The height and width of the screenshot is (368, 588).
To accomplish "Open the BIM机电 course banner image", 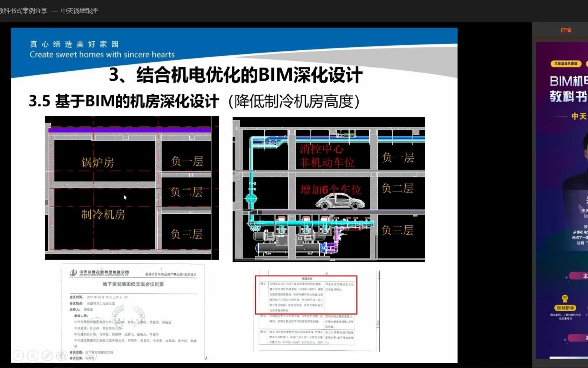I will pyautogui.click(x=562, y=200).
